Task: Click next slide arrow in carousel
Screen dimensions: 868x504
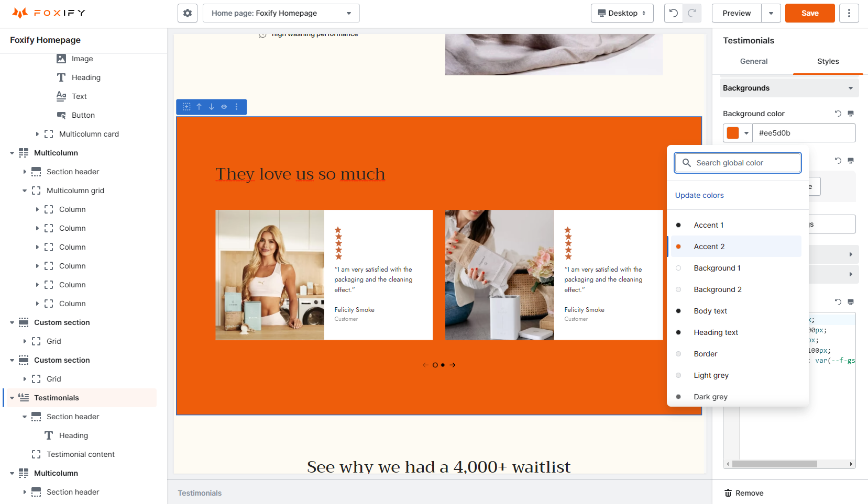Action: click(453, 365)
